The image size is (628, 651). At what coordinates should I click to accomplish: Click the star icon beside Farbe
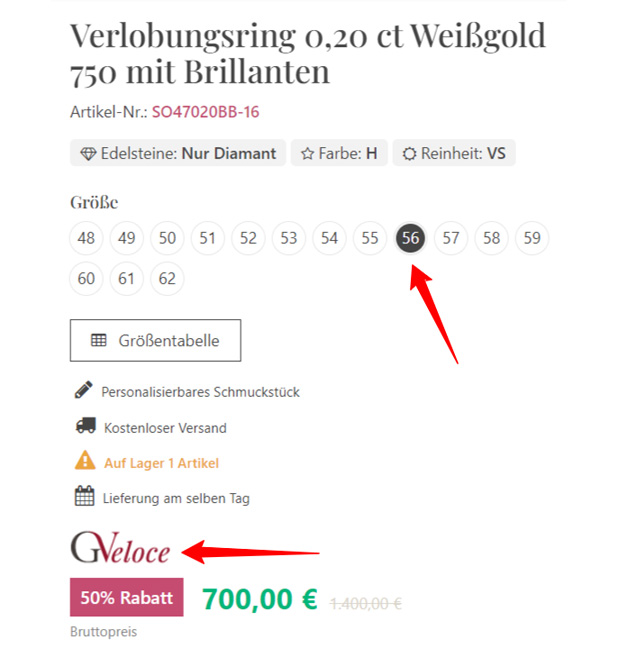click(x=307, y=154)
